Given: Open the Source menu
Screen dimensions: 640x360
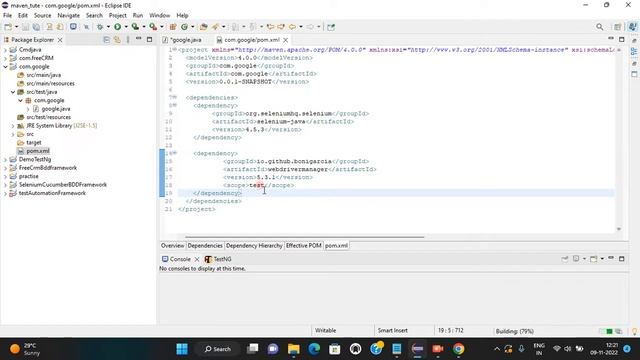Looking at the screenshot, I should (x=42, y=15).
